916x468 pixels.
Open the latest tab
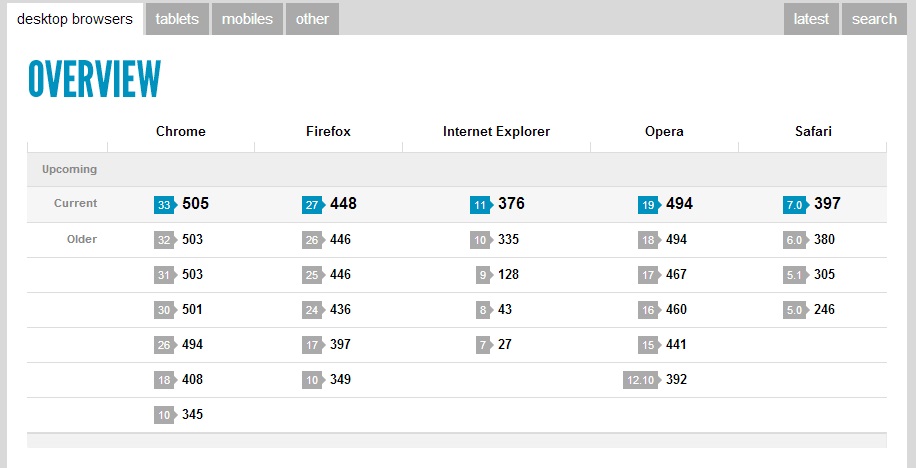811,19
